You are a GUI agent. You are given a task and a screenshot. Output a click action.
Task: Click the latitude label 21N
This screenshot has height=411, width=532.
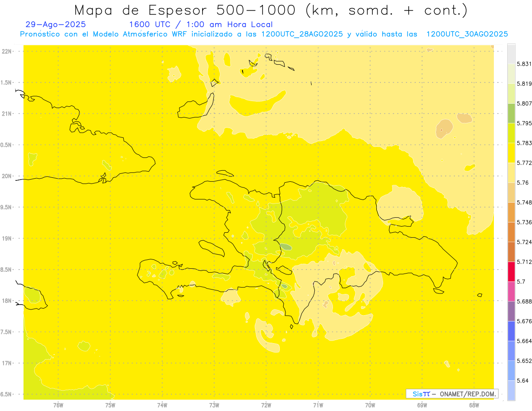(x=6, y=114)
